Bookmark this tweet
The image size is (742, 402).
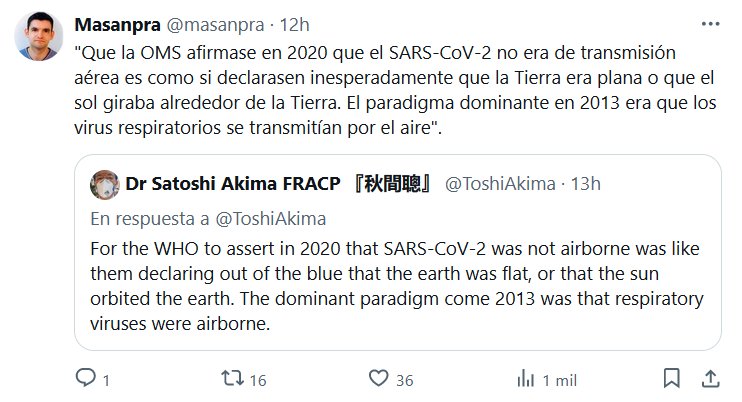673,379
